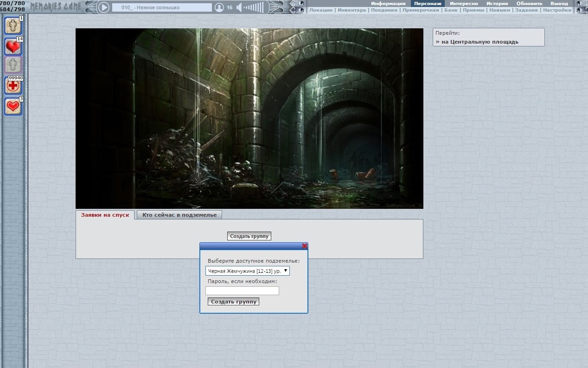This screenshot has height=368, width=588.
Task: Open 'Настройки' in the submenu
Action: [x=557, y=10]
